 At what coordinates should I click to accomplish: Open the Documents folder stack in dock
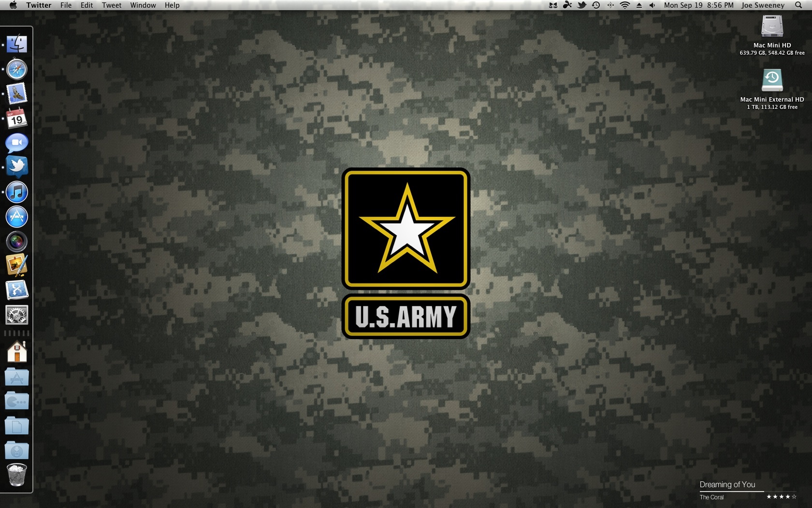(x=17, y=426)
